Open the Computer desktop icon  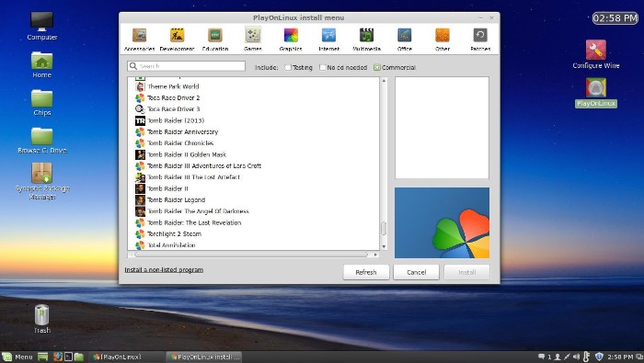[x=42, y=26]
